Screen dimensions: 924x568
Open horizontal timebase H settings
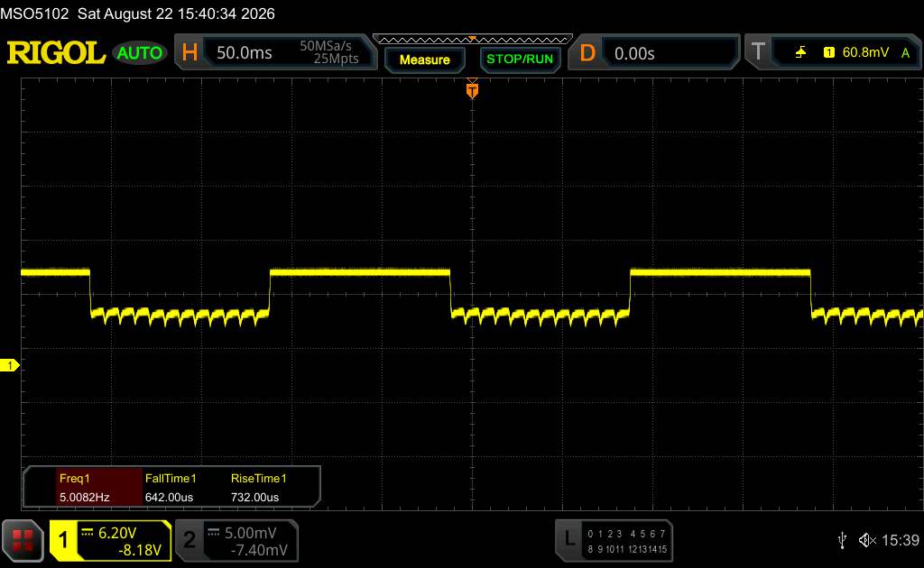pyautogui.click(x=189, y=53)
